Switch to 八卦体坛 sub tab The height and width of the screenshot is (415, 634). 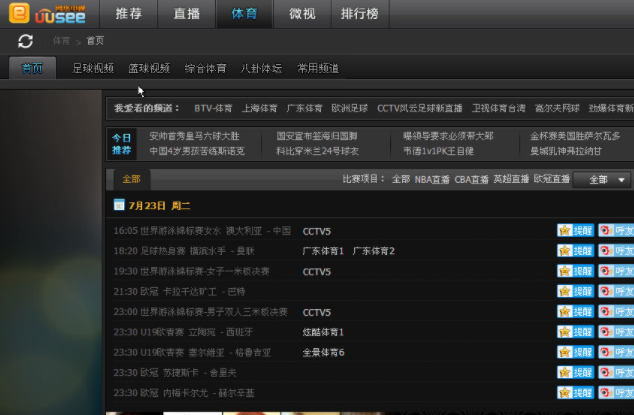[x=262, y=68]
